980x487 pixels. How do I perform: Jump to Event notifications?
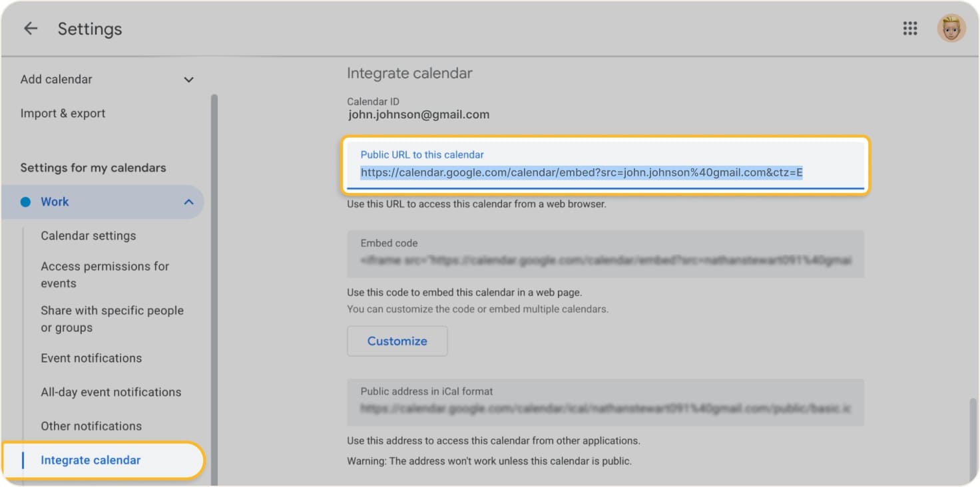[x=91, y=358]
